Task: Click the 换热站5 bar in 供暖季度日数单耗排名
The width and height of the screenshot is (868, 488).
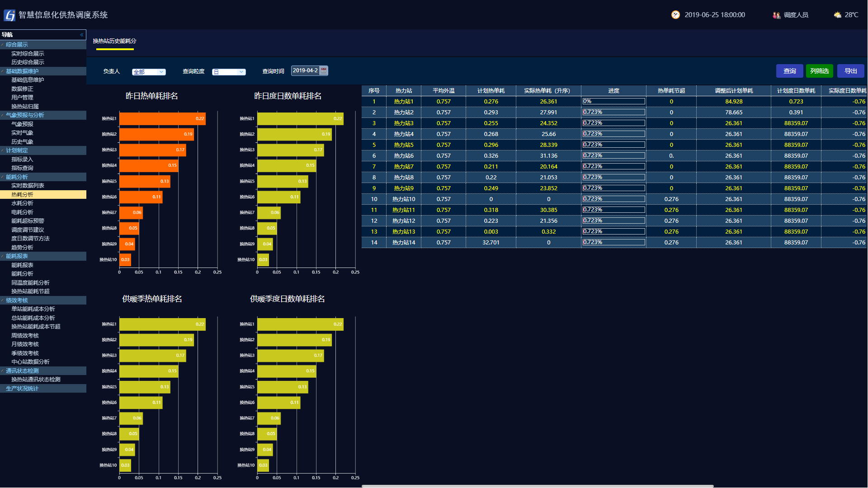Action: click(x=283, y=387)
